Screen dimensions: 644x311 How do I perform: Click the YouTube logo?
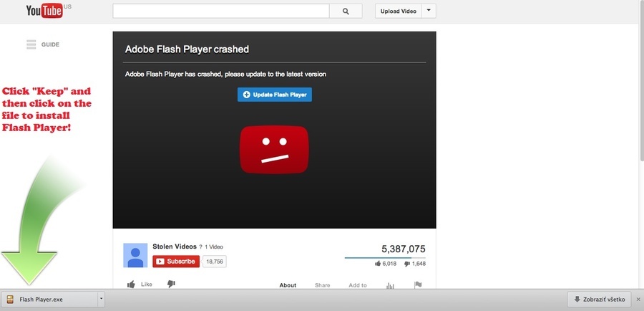(44, 11)
